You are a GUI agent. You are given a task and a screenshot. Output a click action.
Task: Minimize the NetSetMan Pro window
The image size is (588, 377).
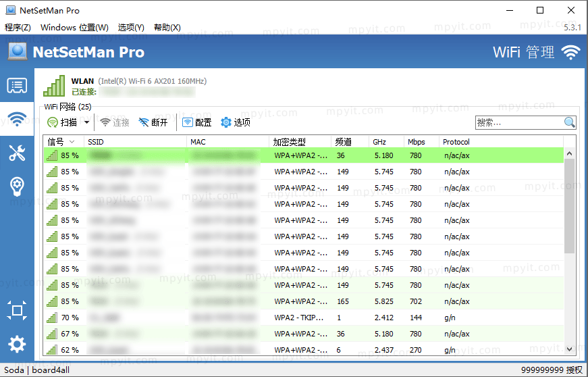(509, 10)
